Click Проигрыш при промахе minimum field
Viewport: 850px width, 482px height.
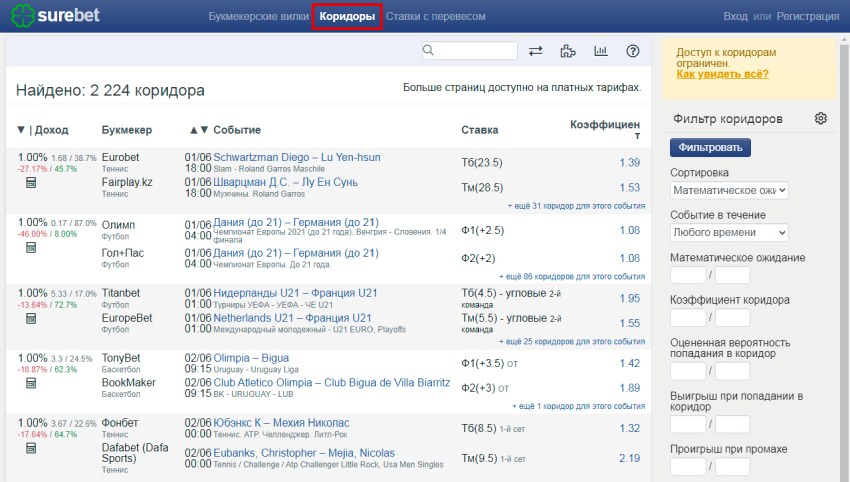tap(688, 466)
